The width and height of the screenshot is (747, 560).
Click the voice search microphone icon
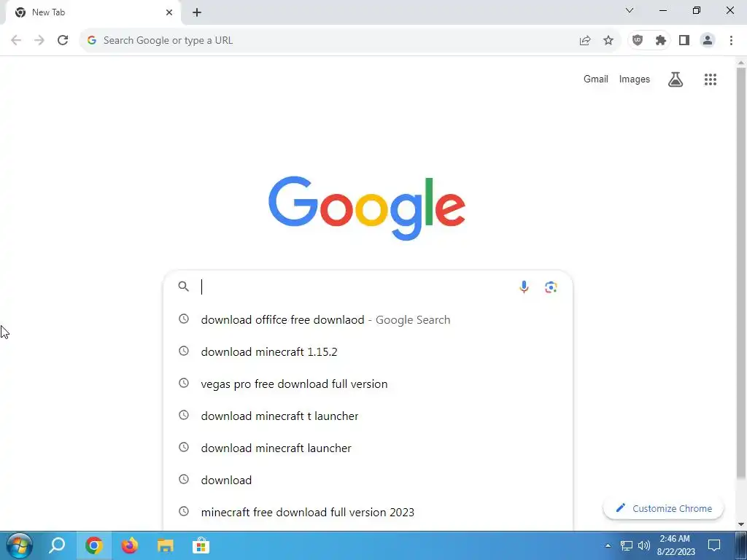pyautogui.click(x=524, y=287)
